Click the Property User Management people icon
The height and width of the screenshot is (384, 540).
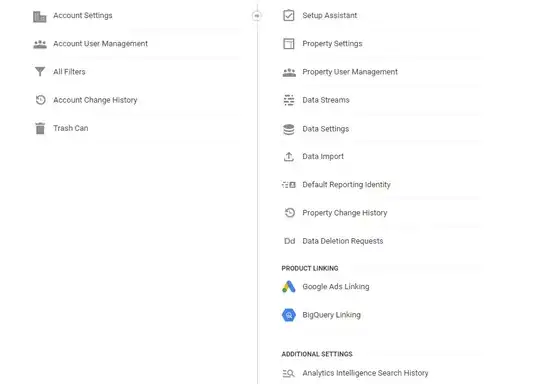coord(289,72)
